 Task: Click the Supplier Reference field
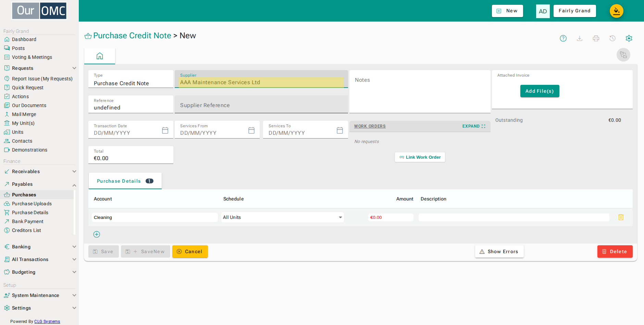click(x=261, y=104)
